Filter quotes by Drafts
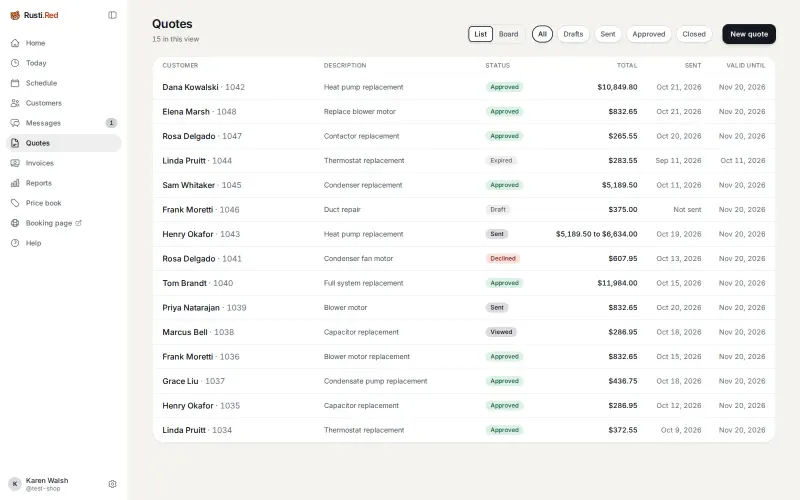This screenshot has height=500, width=800. pyautogui.click(x=573, y=34)
